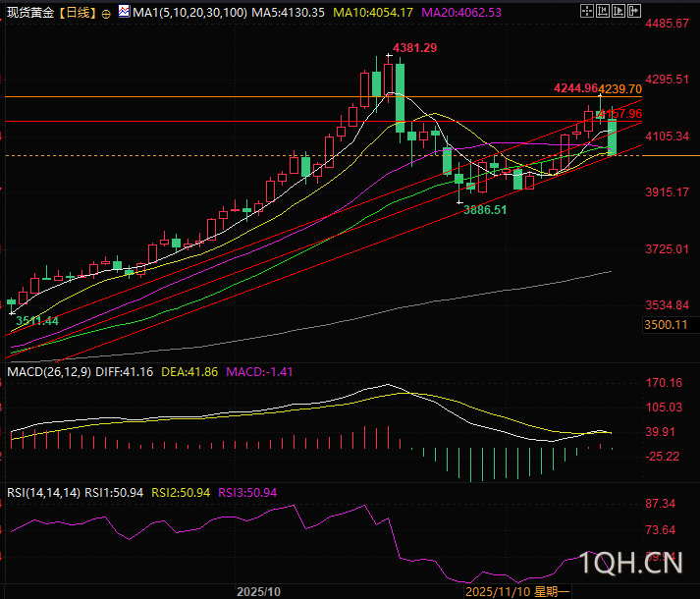700x599 pixels.
Task: Click the 现货黄金 symbol title
Action: [30, 12]
